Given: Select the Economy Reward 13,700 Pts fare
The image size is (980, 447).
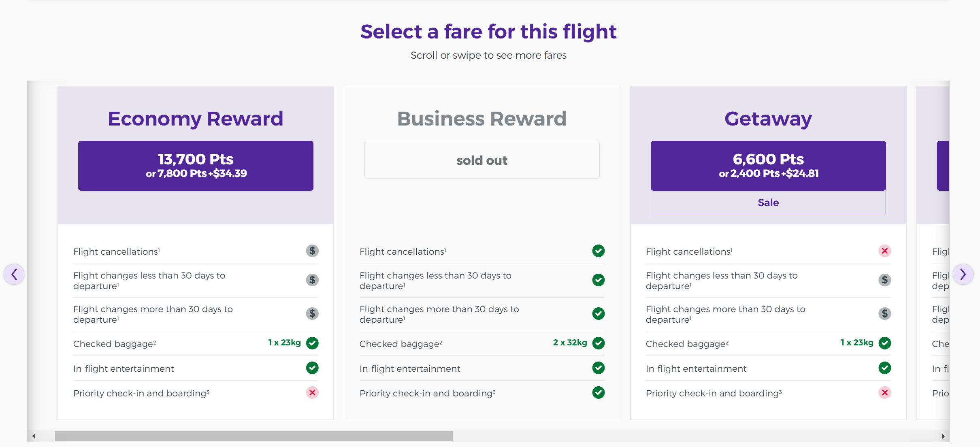Looking at the screenshot, I should tap(196, 166).
